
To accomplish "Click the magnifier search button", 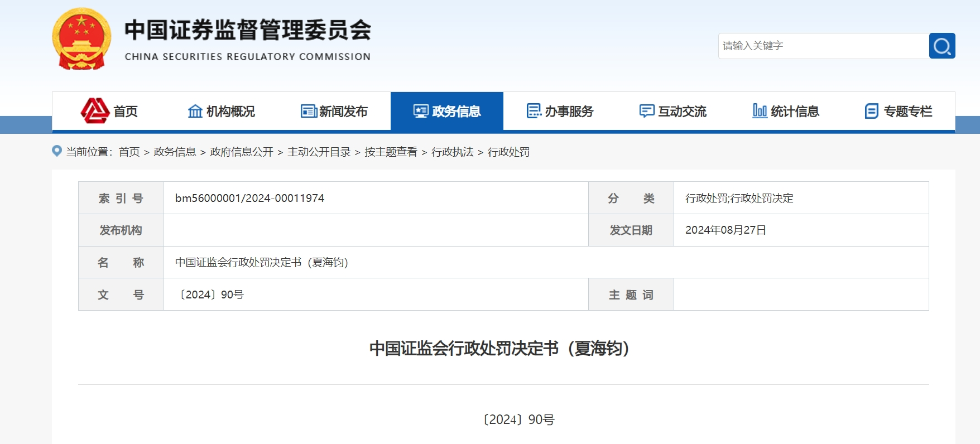I will (x=941, y=46).
